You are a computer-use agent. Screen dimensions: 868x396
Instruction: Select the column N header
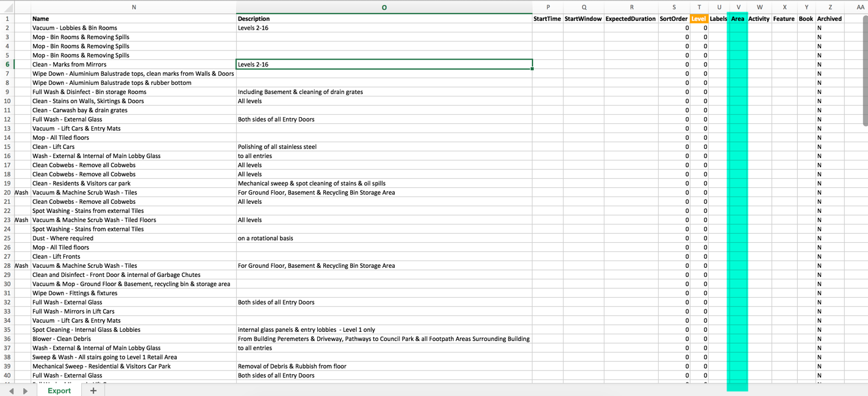(x=134, y=7)
